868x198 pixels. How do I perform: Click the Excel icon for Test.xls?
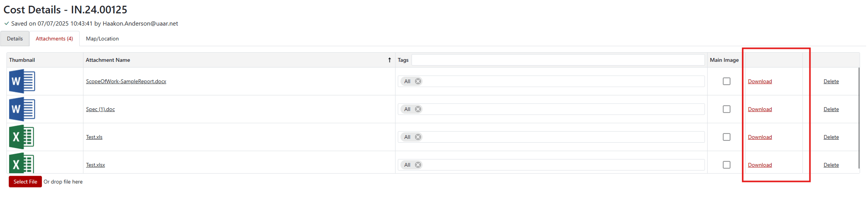point(22,137)
